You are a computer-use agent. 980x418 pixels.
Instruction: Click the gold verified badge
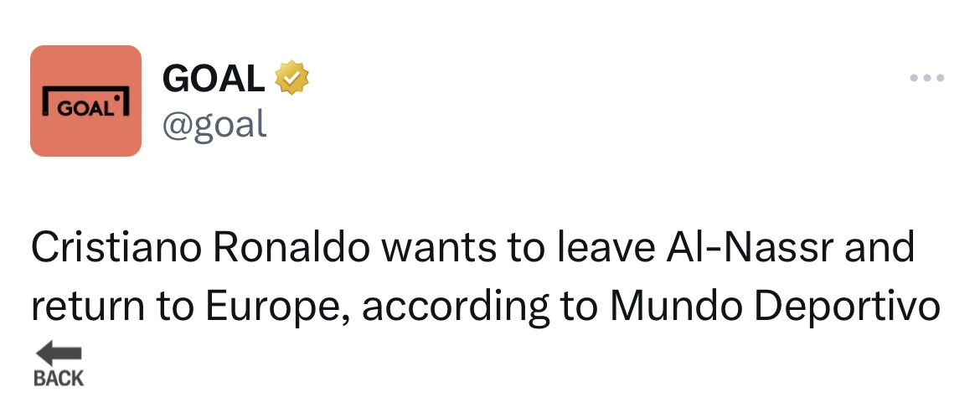[292, 78]
